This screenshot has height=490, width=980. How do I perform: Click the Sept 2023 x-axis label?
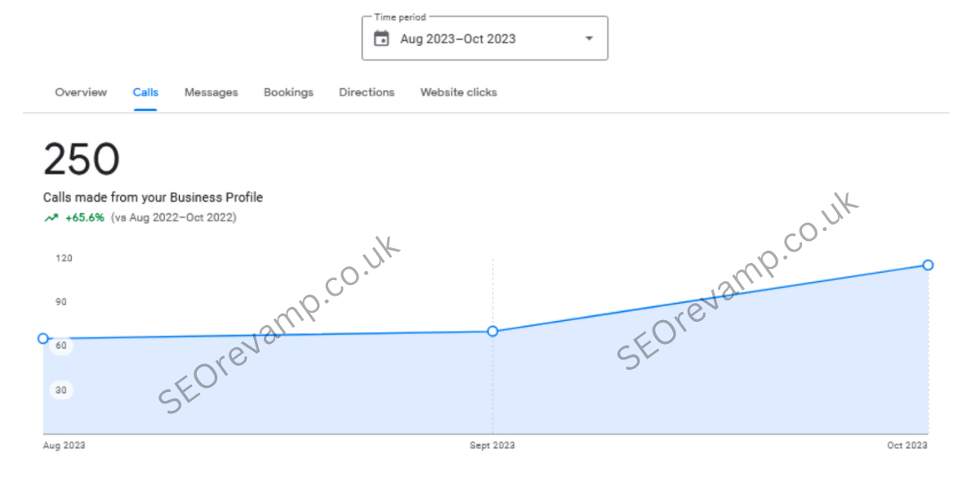492,446
